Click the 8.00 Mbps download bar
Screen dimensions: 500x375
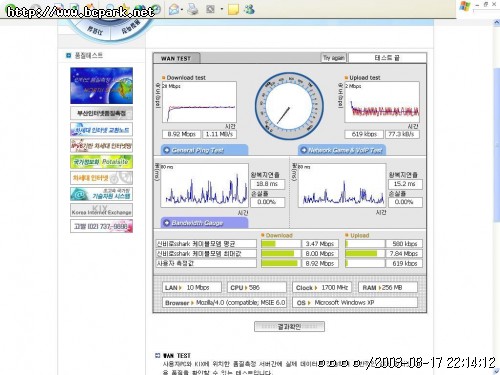[x=281, y=254]
